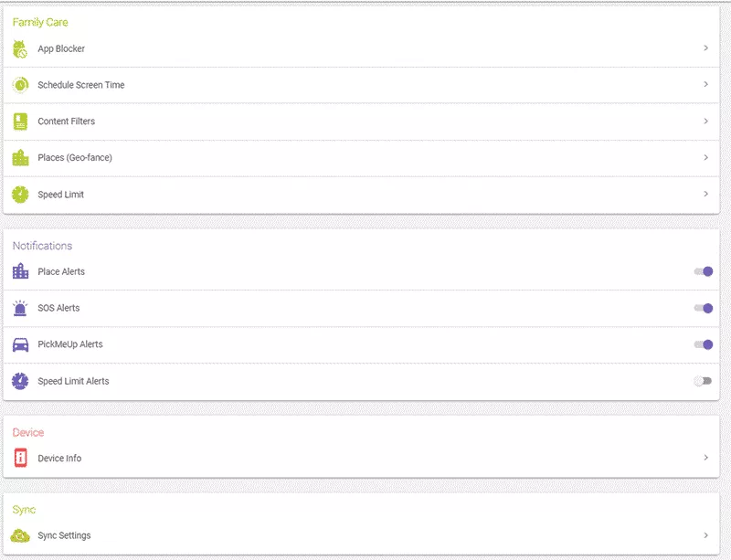
Task: Click the Place Alerts building icon
Action: click(x=20, y=271)
